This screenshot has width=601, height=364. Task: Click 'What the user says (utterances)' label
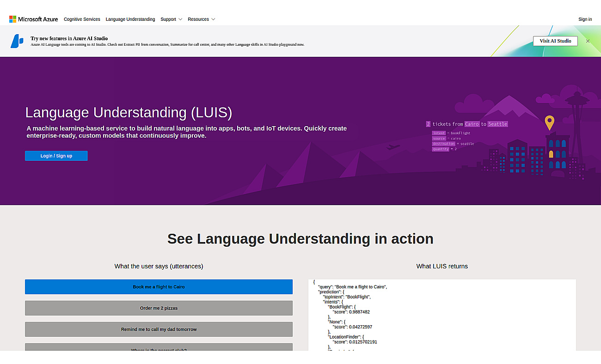(x=159, y=266)
